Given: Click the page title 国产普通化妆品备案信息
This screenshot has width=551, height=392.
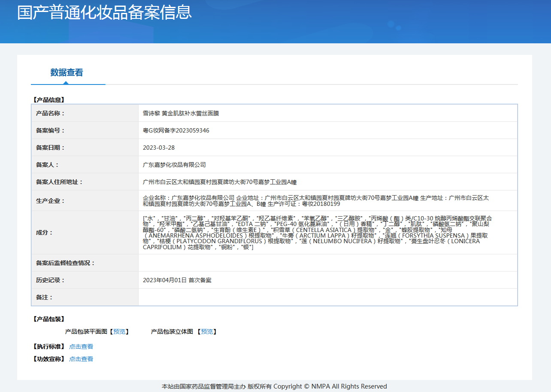Looking at the screenshot, I should 104,12.
